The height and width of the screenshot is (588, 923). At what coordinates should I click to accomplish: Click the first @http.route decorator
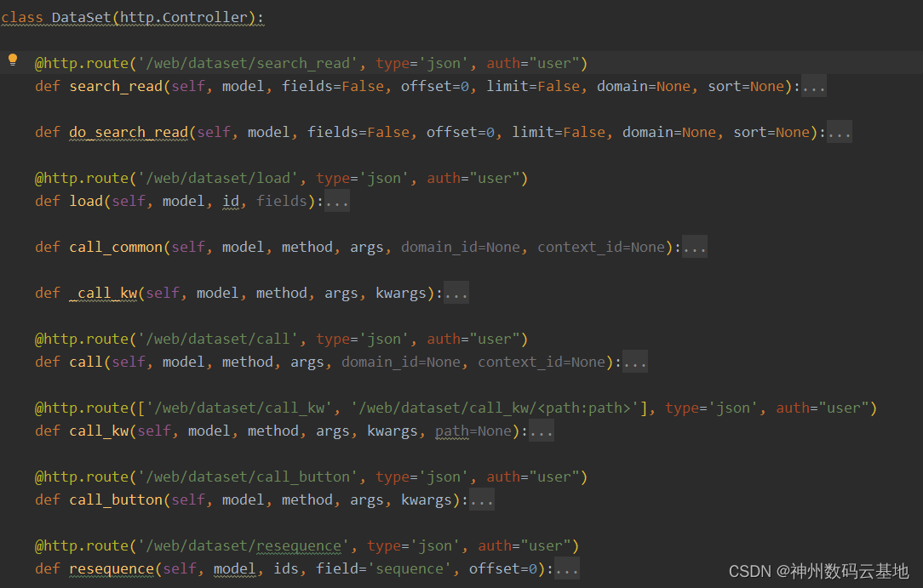[81, 64]
